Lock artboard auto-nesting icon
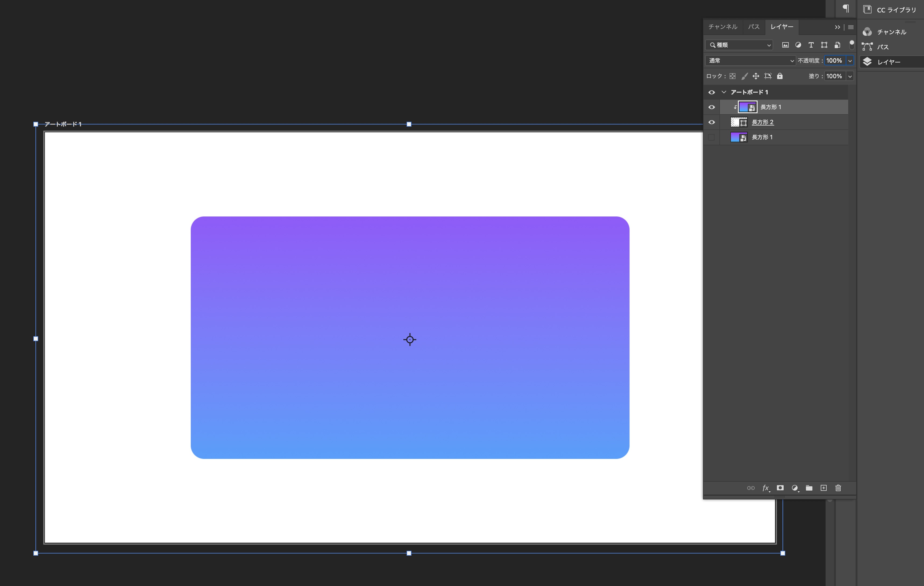Image resolution: width=924 pixels, height=586 pixels. [768, 76]
